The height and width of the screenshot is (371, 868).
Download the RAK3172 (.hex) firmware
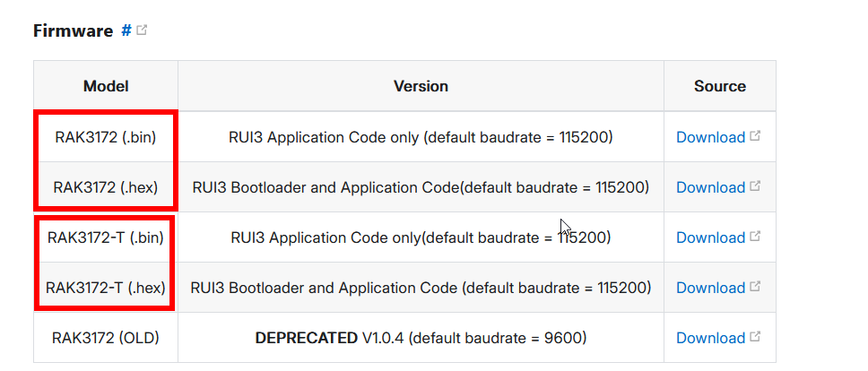click(x=710, y=187)
